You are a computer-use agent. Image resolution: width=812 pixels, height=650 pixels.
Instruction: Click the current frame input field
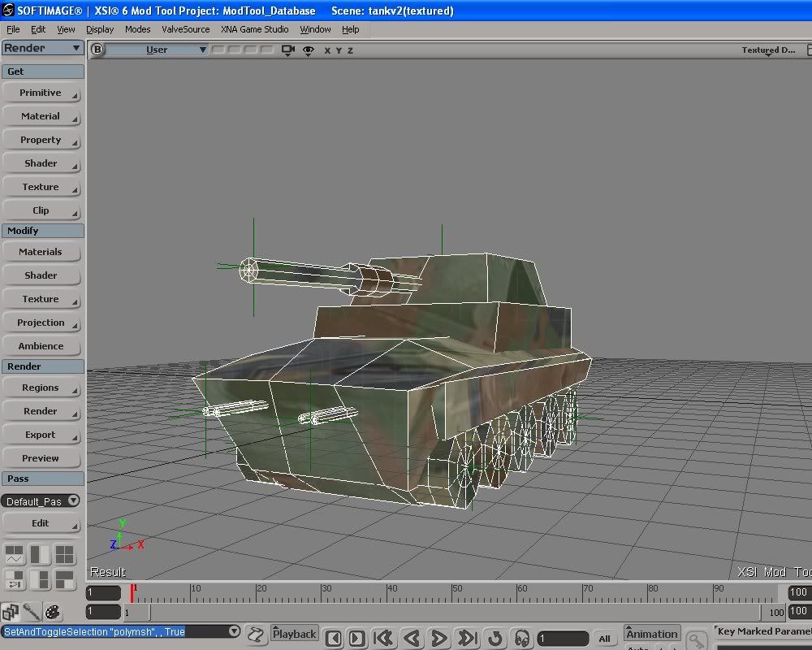tap(563, 639)
